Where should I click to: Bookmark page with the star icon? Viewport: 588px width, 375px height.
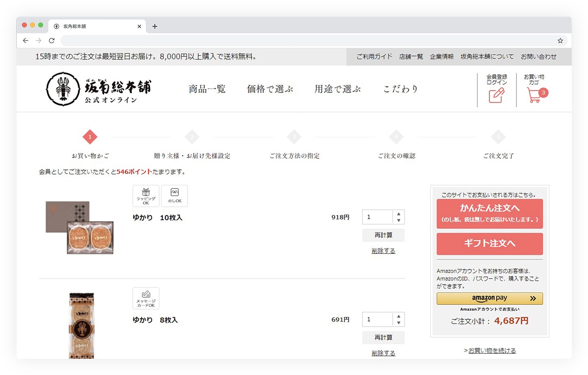560,41
